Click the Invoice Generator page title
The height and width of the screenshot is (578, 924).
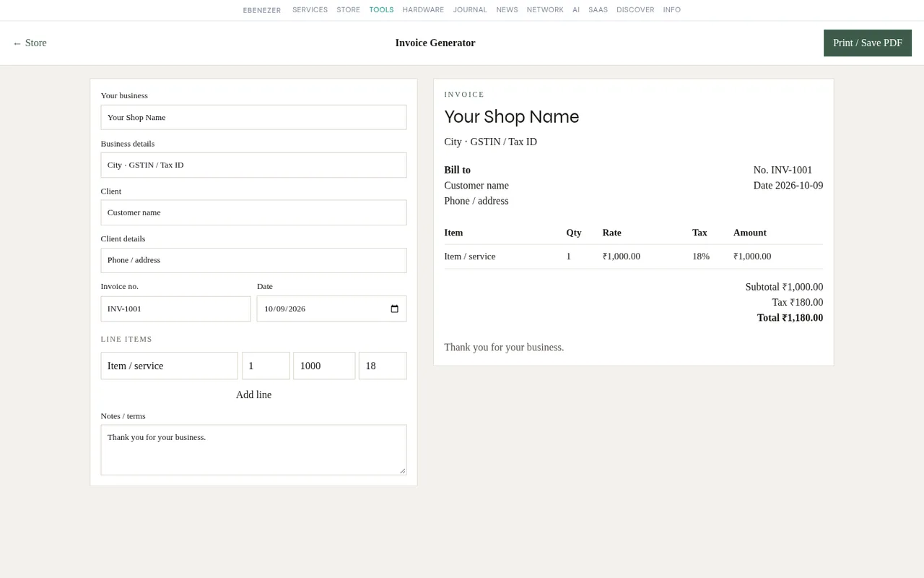pyautogui.click(x=435, y=43)
